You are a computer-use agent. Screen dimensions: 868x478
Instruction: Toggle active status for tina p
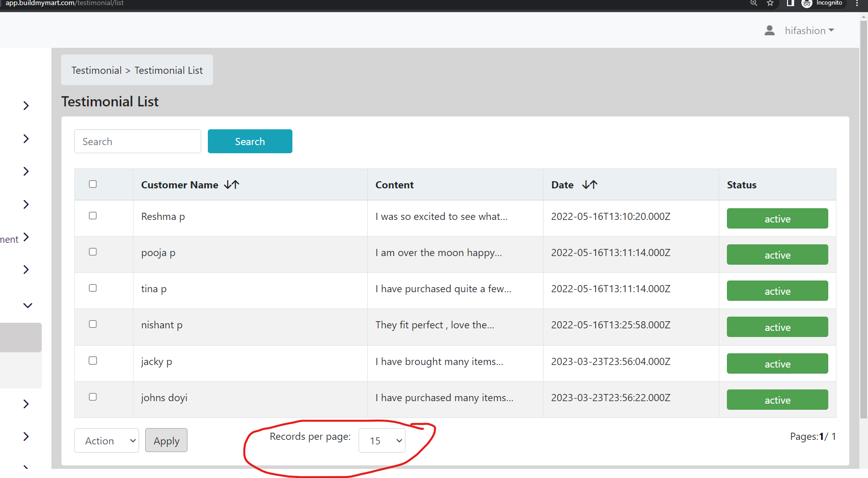pyautogui.click(x=777, y=291)
